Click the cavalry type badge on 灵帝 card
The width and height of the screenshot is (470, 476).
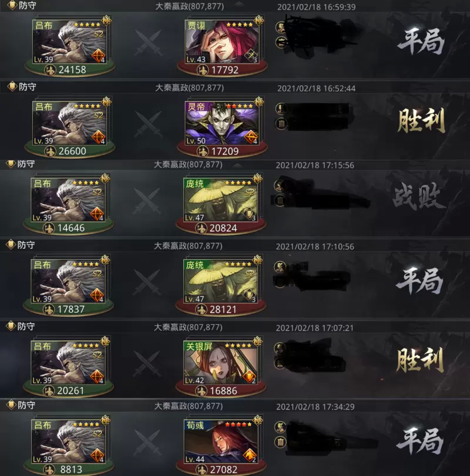tap(251, 137)
